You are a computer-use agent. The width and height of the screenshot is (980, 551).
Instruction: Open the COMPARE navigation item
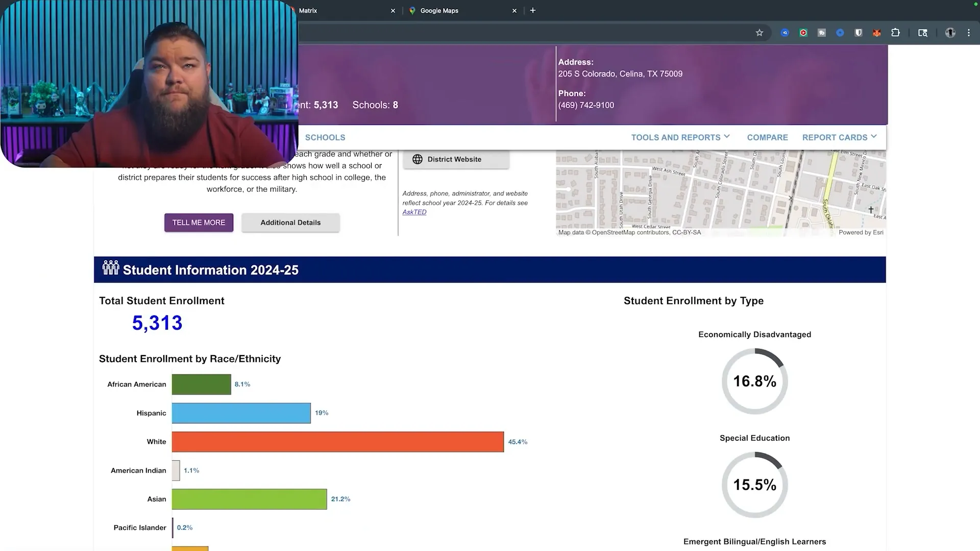tap(768, 137)
